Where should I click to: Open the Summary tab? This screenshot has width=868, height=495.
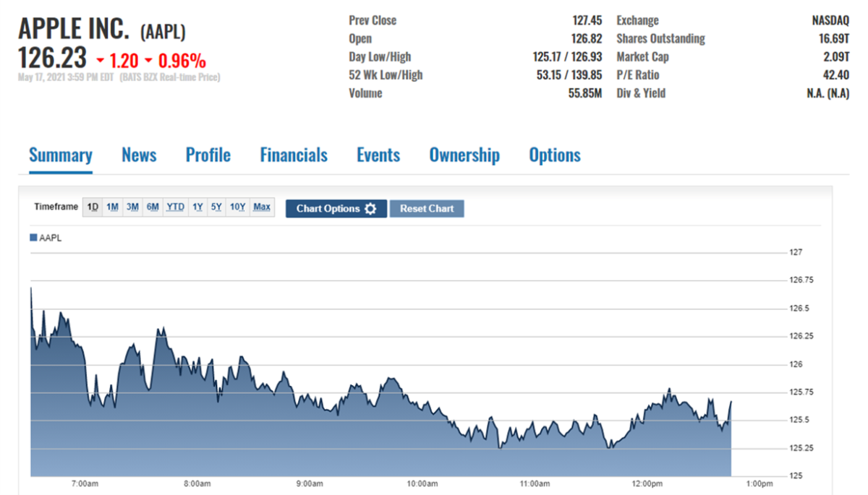(x=61, y=155)
